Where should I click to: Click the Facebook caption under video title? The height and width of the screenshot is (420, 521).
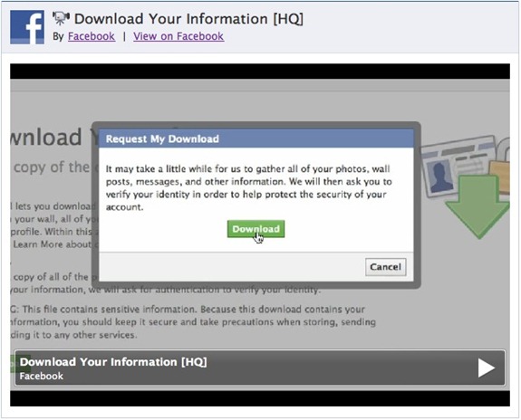tap(41, 376)
